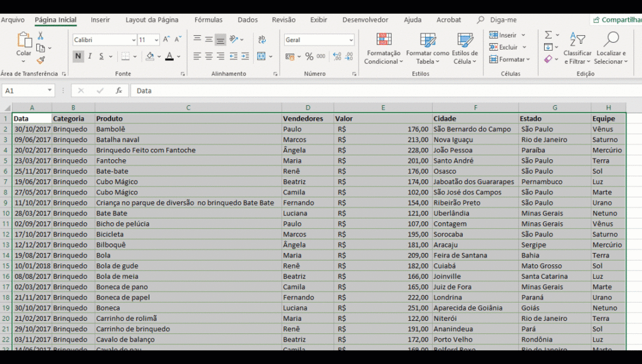The image size is (642, 364).
Task: Open the Geral number format dropdown
Action: [x=351, y=39]
